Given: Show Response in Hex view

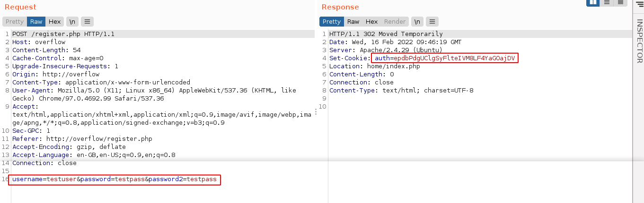Looking at the screenshot, I should click(x=372, y=21).
